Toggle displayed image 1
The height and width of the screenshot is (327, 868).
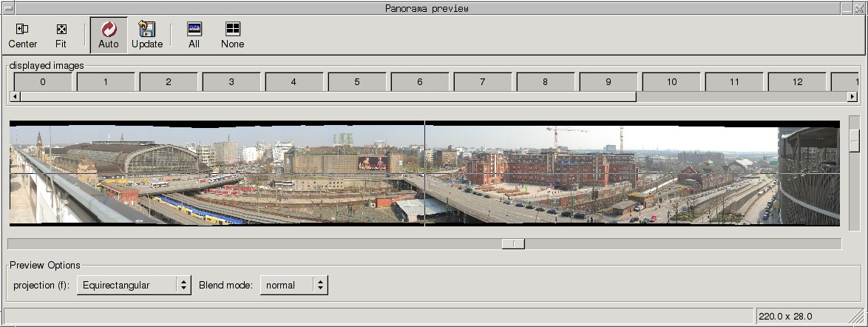point(105,81)
